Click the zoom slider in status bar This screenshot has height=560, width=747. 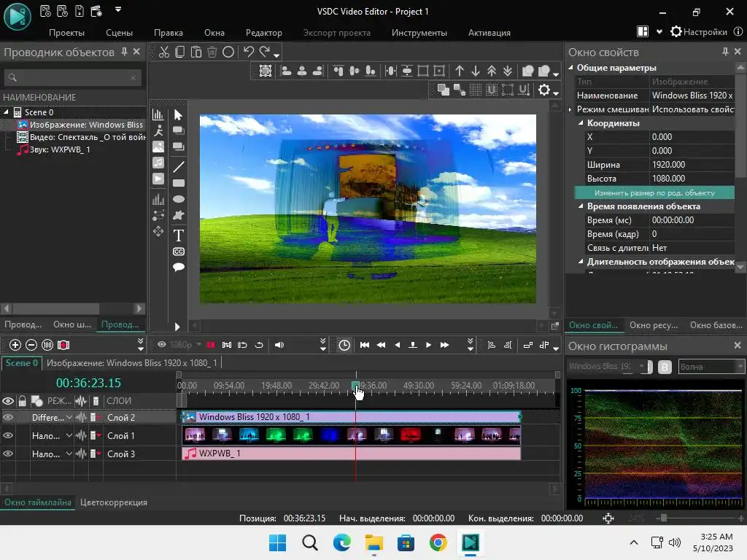point(664,518)
